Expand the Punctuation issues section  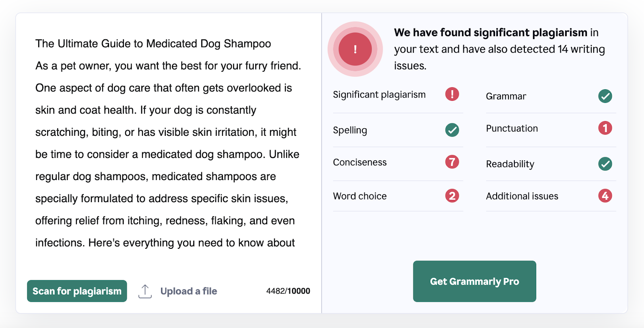(512, 128)
